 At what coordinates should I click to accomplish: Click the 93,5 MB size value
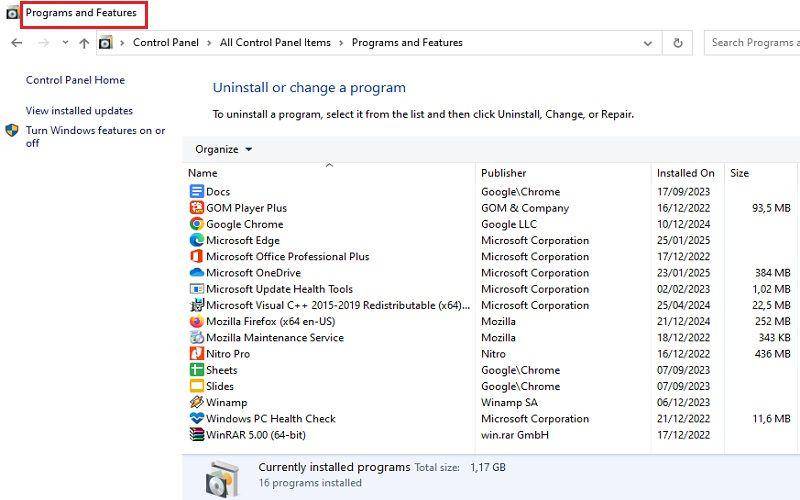pos(771,208)
